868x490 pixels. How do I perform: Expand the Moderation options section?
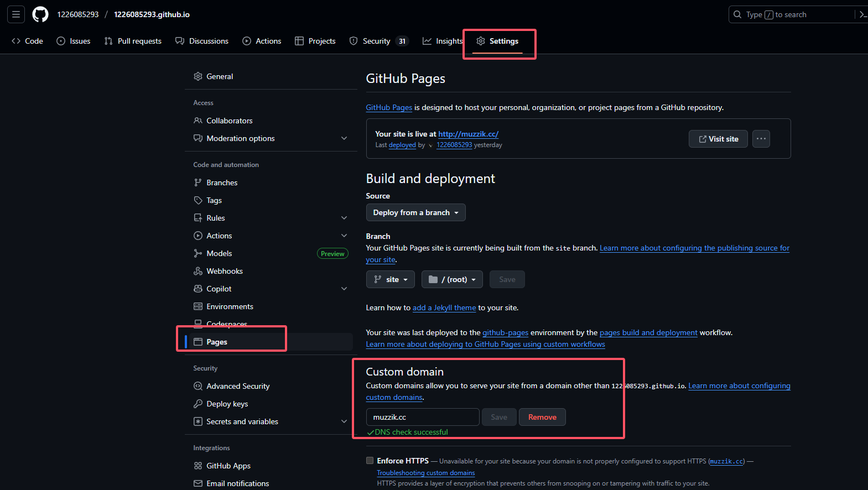[344, 138]
